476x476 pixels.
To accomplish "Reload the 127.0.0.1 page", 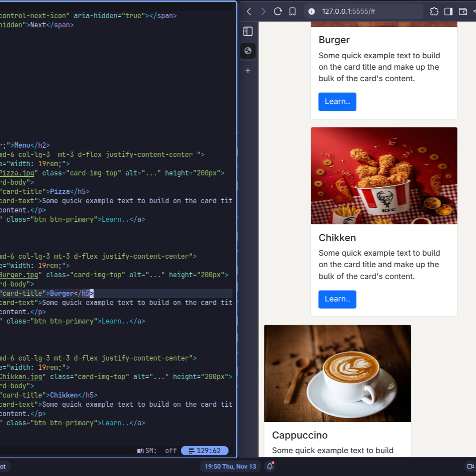I will 278,11.
